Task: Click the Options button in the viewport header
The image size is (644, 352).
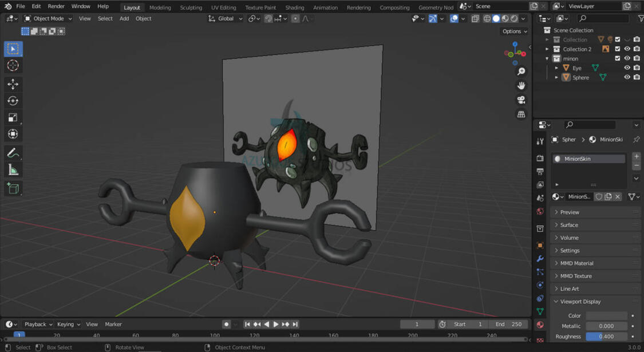Action: (512, 31)
